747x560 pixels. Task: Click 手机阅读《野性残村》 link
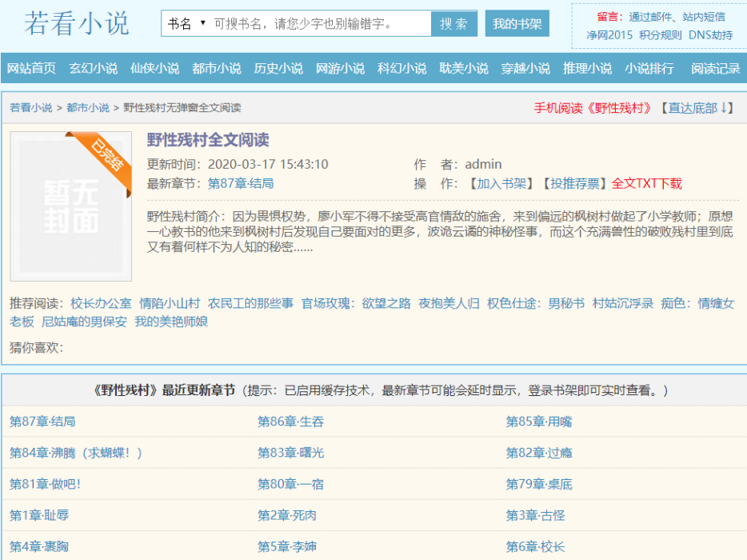(593, 108)
